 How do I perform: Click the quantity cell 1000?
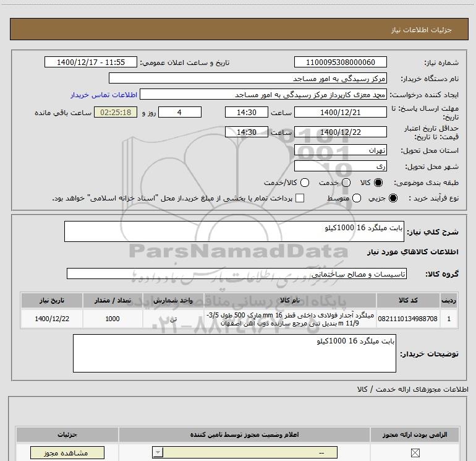tap(113, 319)
